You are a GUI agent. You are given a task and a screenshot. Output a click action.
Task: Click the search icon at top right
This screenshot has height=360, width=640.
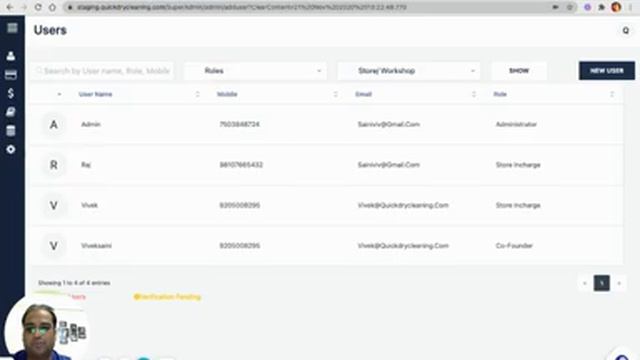pos(625,31)
